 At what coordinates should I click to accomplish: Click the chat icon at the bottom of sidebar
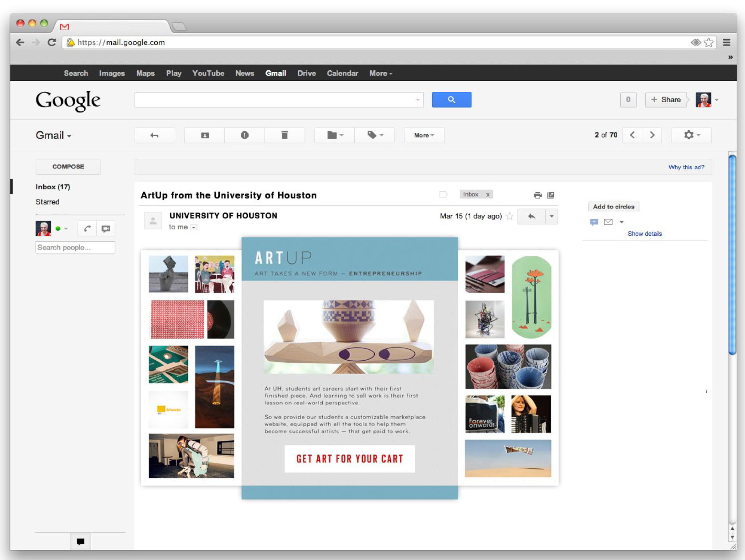80,541
